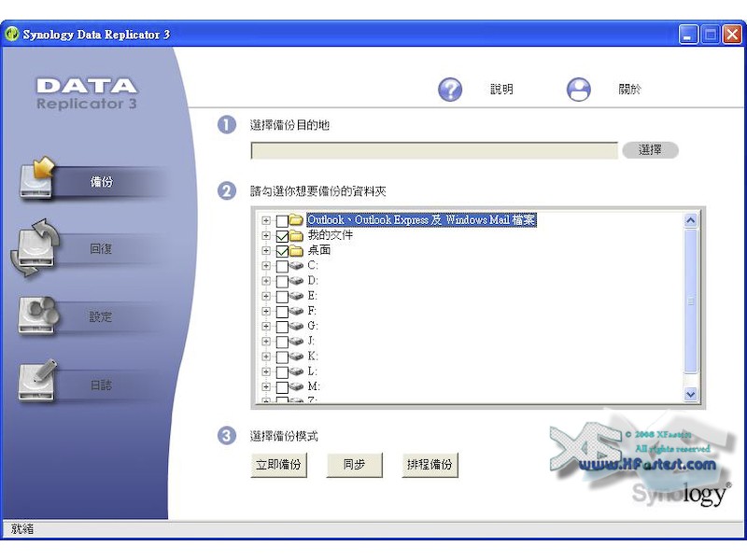Click the G: drive icon
The width and height of the screenshot is (747, 560).
[x=296, y=326]
